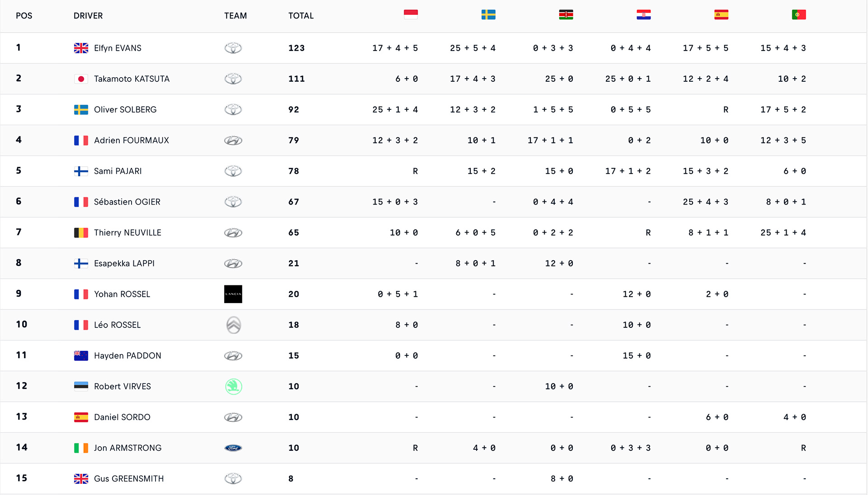Open driver Thierry NEUVILLE
Viewport: 868px width, 495px height.
tap(127, 233)
